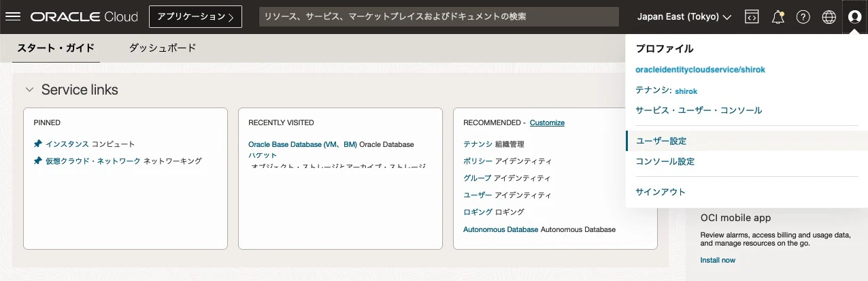Click the profile avatar icon
This screenshot has width=868, height=281.
coord(855,17)
